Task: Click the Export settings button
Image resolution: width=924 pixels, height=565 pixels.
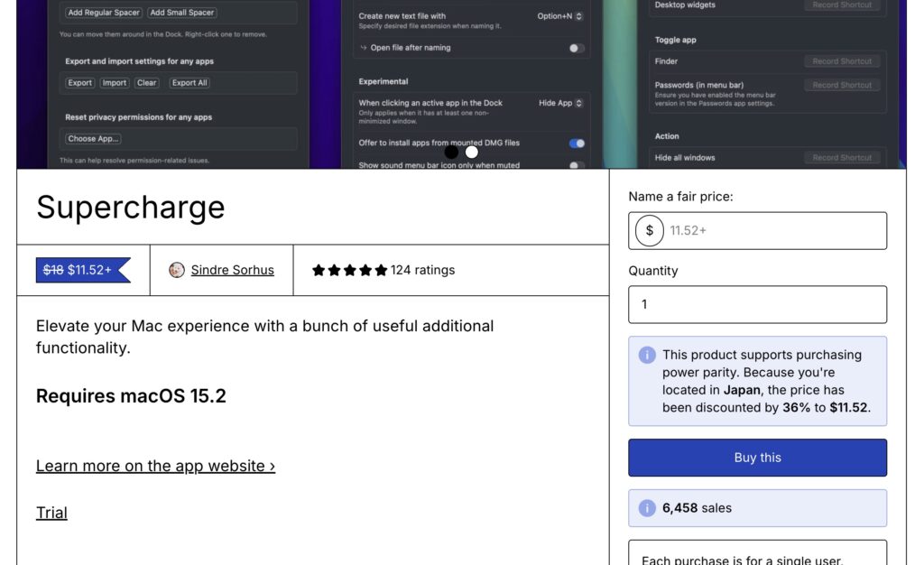Action: tap(79, 83)
